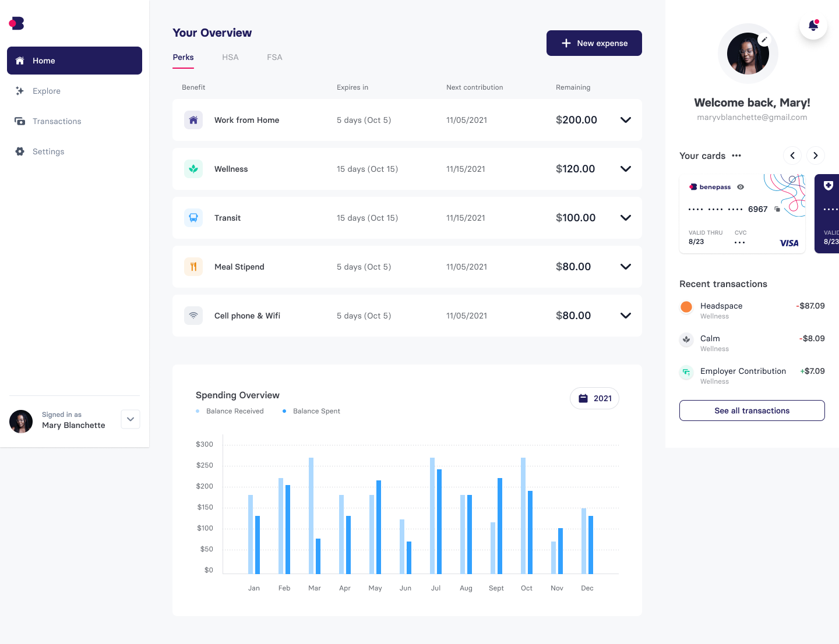Click the Mar label on chart axis
839x644 pixels.
[315, 588]
